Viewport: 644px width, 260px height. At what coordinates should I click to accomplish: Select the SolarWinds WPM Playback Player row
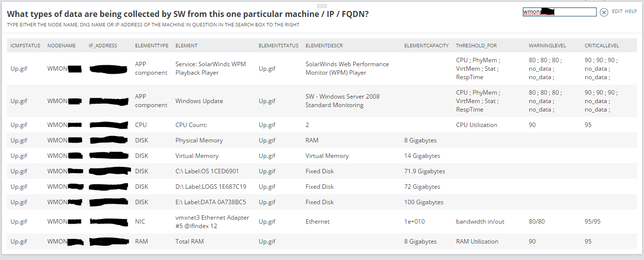pos(322,69)
